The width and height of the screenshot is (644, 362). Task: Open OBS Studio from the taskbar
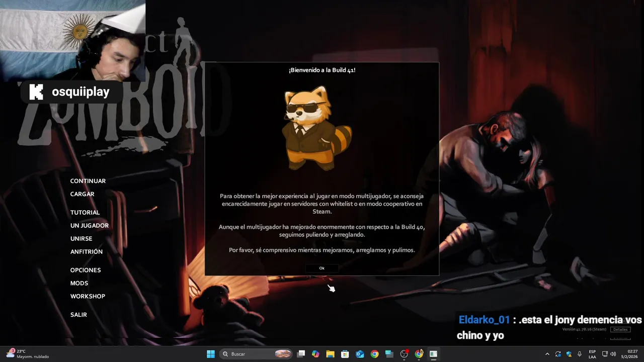coord(404,354)
